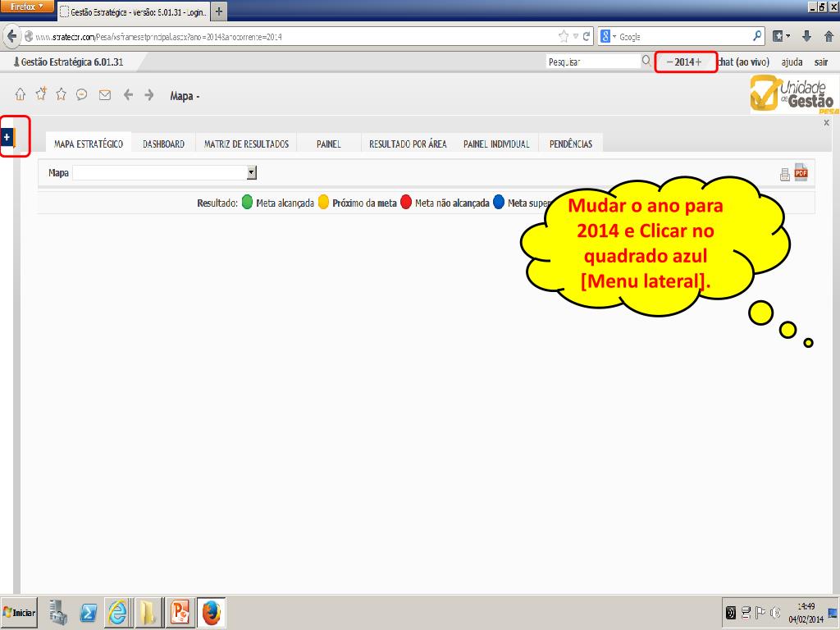Print the strategic map
The width and height of the screenshot is (840, 630).
tap(785, 174)
